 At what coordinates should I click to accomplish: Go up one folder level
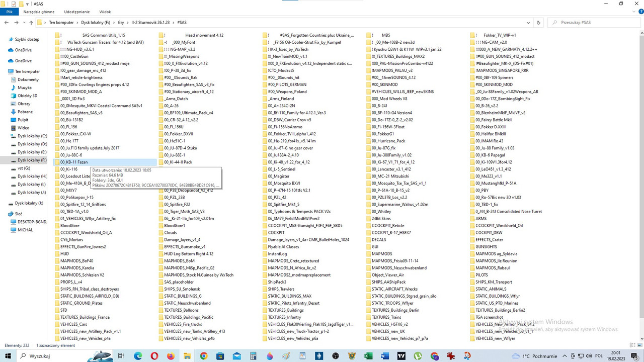(31, 23)
